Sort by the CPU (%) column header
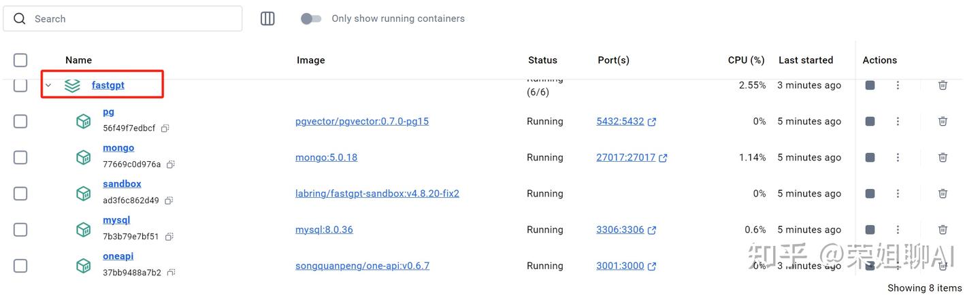This screenshot has width=980, height=295. point(747,60)
